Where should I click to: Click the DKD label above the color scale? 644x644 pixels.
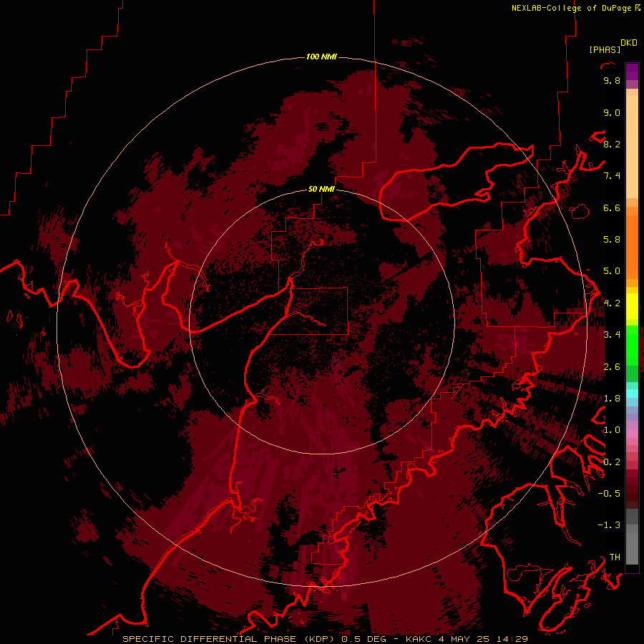pos(629,43)
